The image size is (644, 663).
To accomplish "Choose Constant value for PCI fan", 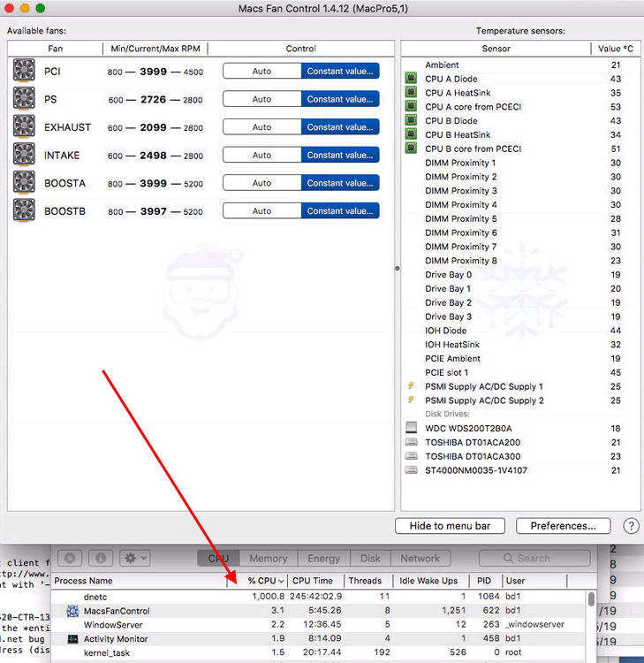I will click(x=340, y=71).
